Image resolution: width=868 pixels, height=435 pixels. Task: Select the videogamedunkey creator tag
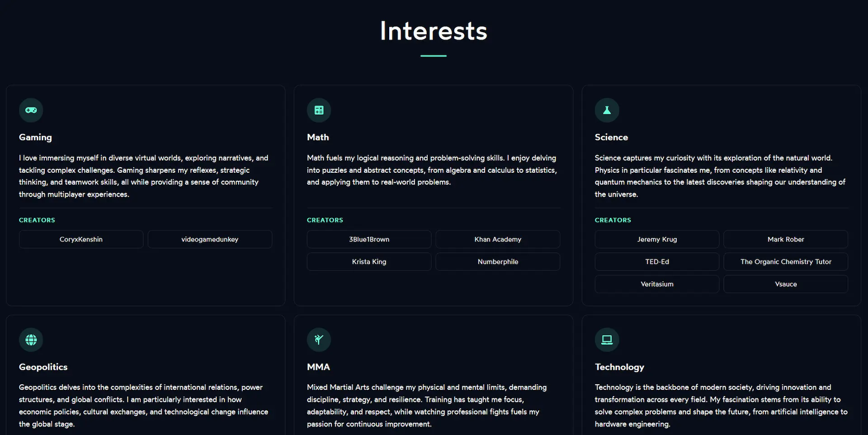tap(210, 239)
